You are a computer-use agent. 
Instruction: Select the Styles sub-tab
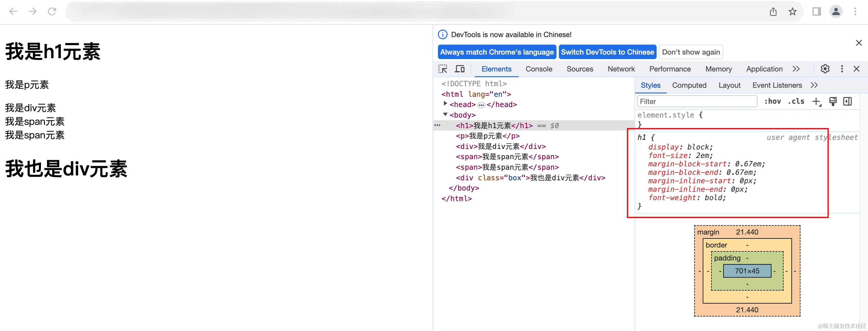click(x=650, y=85)
